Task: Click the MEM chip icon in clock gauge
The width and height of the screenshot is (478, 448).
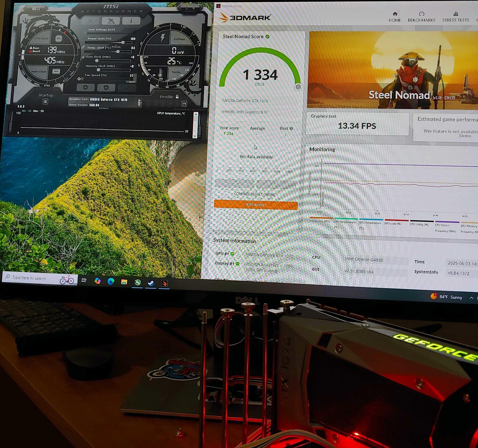Action: coord(56,71)
